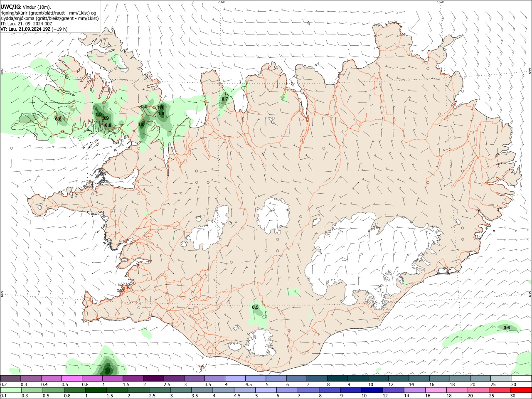The image size is (532, 399).
Task: Click the bright red swatch ending the rain scale
Action: [521, 390]
